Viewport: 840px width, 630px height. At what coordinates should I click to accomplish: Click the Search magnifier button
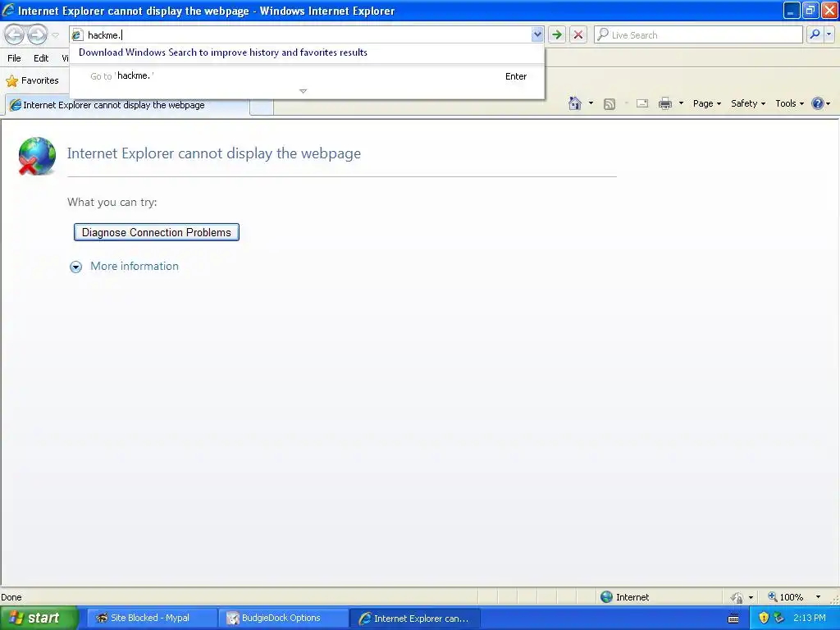coord(815,34)
